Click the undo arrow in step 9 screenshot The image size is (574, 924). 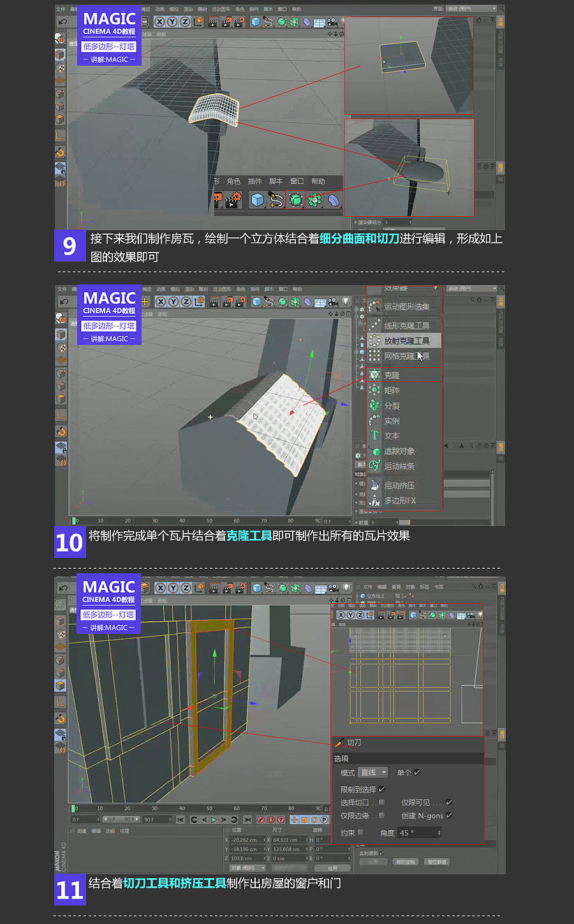click(x=63, y=22)
